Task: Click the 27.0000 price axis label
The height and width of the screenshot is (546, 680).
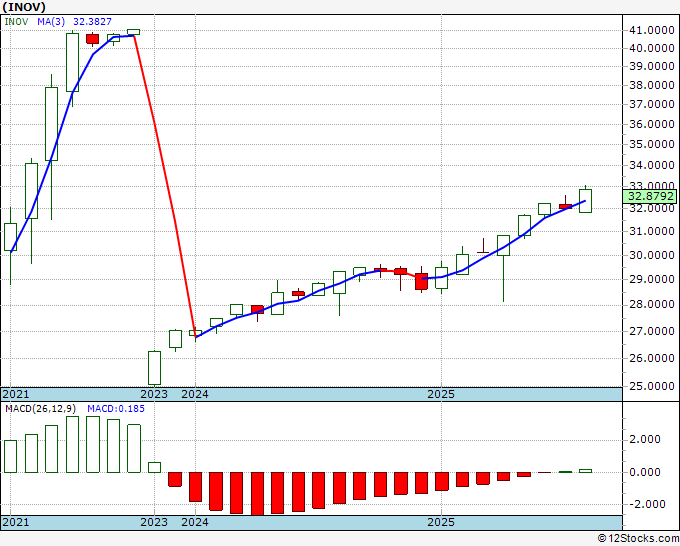Action: (651, 331)
